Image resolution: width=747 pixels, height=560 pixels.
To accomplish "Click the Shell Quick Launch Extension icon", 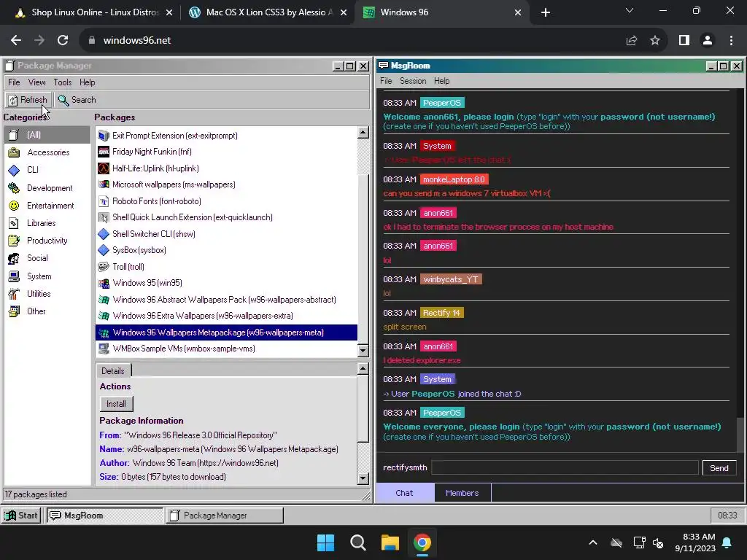I will (104, 217).
